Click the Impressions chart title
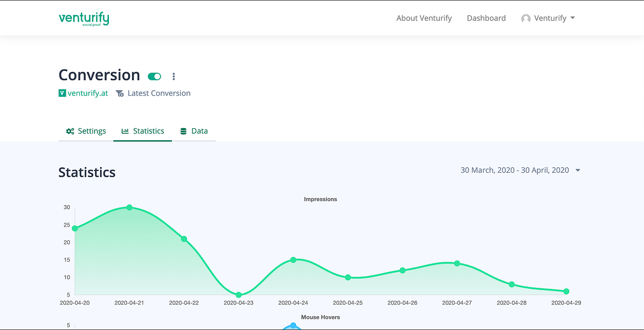Screen dimensions: 644x330 [x=321, y=199]
